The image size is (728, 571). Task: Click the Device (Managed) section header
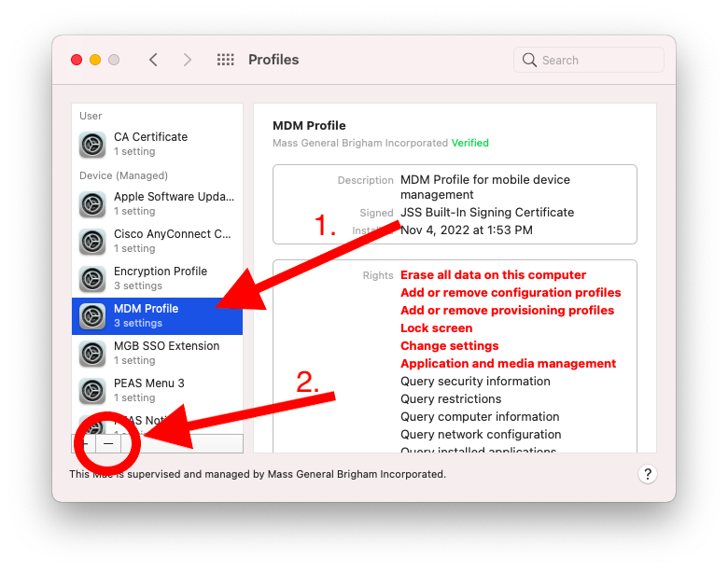click(x=123, y=175)
